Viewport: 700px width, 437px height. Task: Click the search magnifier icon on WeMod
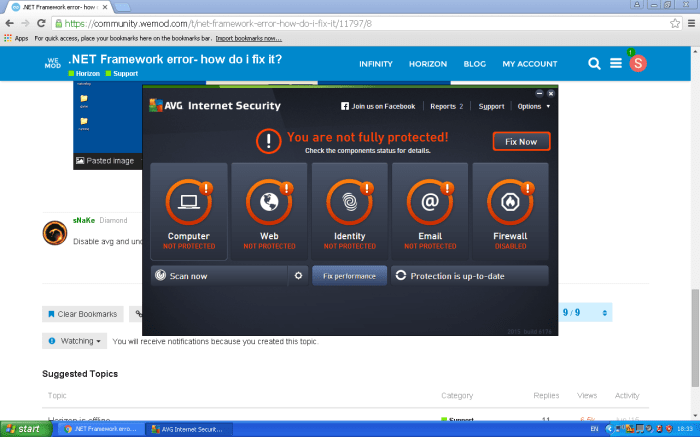(594, 63)
